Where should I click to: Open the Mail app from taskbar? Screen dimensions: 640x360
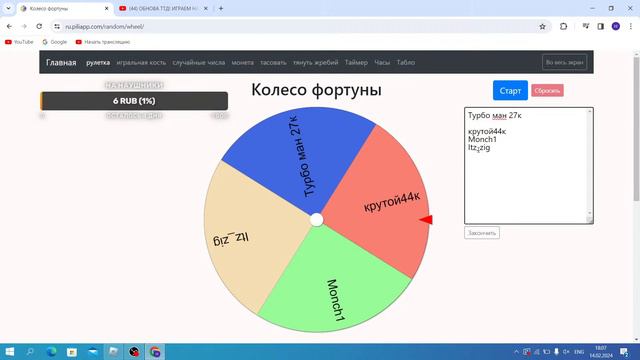point(93,351)
